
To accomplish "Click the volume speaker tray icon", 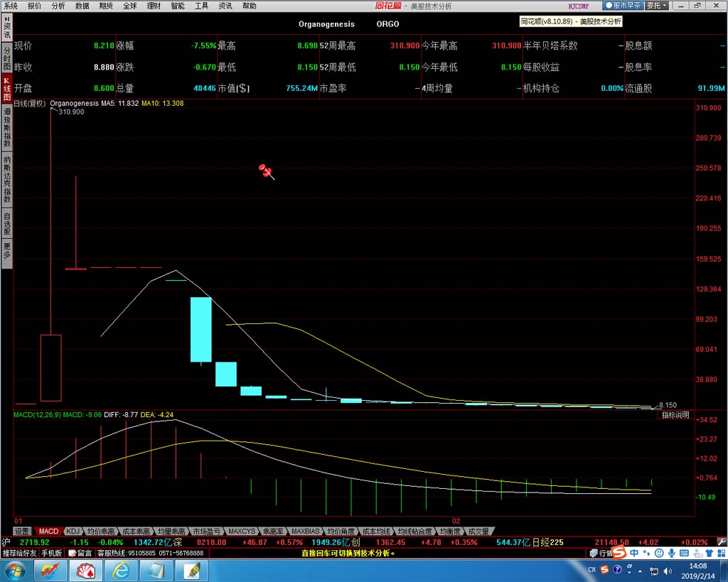I will click(668, 571).
